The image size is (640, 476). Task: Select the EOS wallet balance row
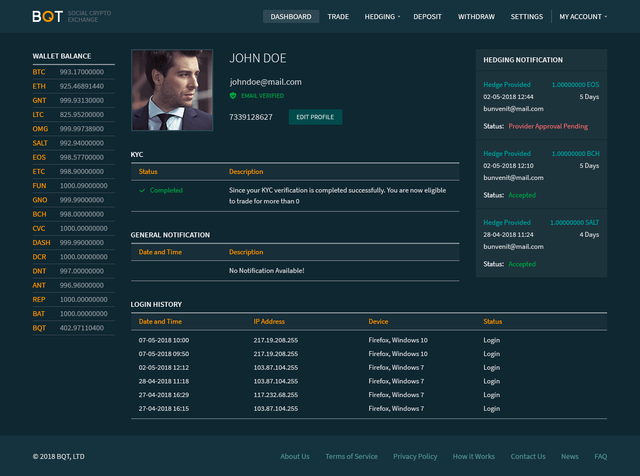(73, 157)
